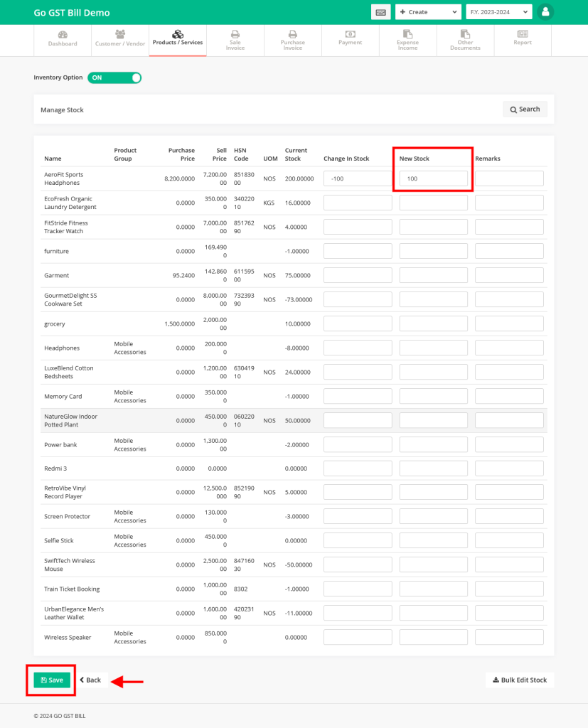Open Sale Invoice section

(235, 41)
